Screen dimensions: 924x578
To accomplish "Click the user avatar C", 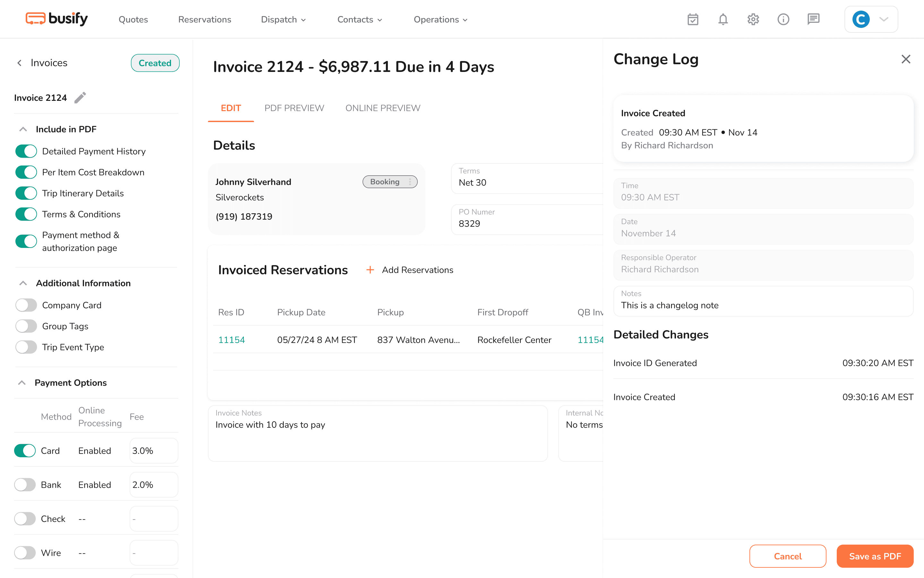I will pyautogui.click(x=861, y=19).
